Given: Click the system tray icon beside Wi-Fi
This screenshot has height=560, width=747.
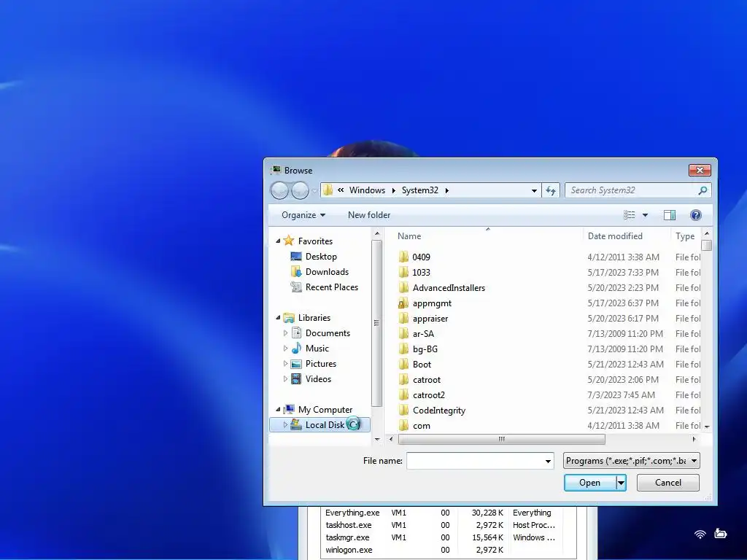Looking at the screenshot, I should point(720,533).
